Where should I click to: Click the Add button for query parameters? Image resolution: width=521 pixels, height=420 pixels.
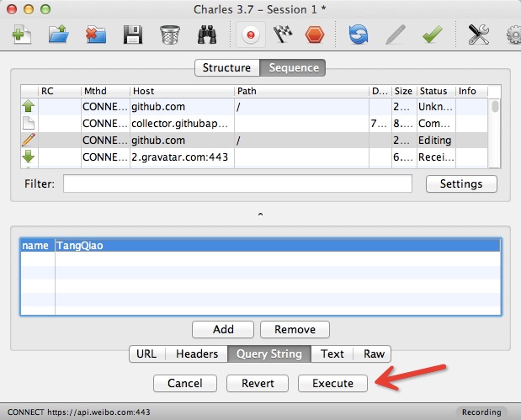223,329
